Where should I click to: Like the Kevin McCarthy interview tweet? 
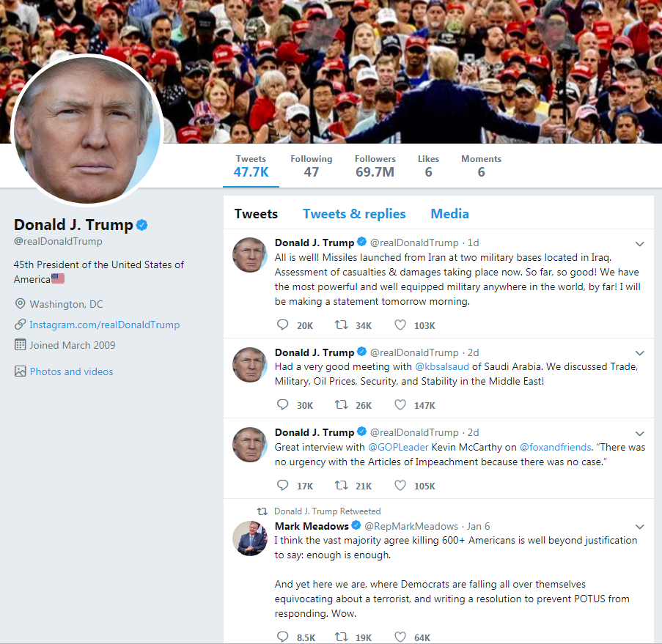coord(400,485)
